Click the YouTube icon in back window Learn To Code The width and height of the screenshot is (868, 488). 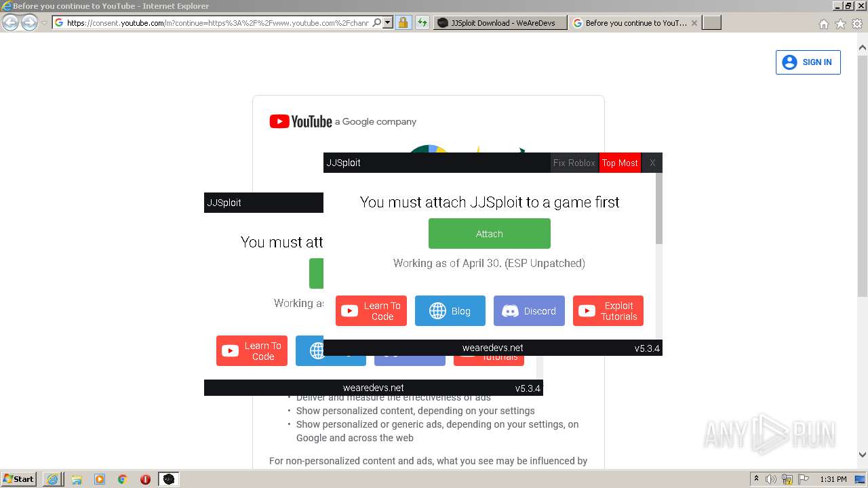(231, 351)
